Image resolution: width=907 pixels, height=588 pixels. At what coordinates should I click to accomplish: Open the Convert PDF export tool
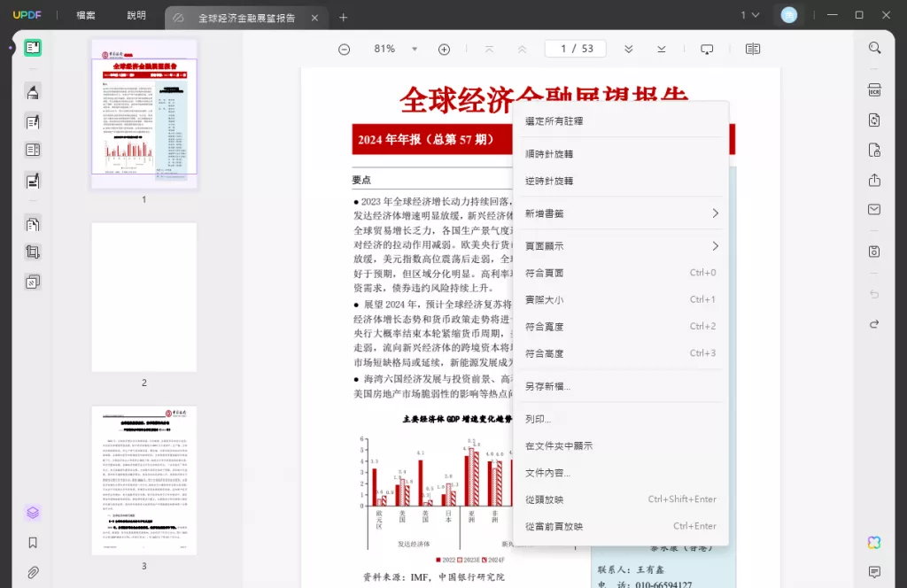874,120
